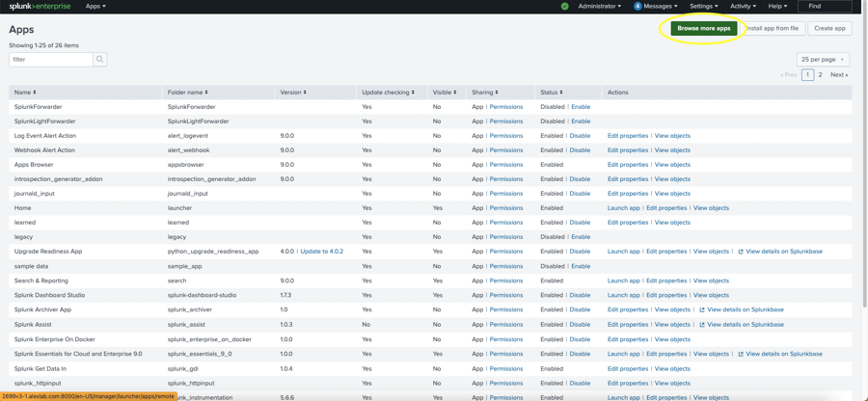Click the search magnifier icon beside filter

[x=99, y=59]
